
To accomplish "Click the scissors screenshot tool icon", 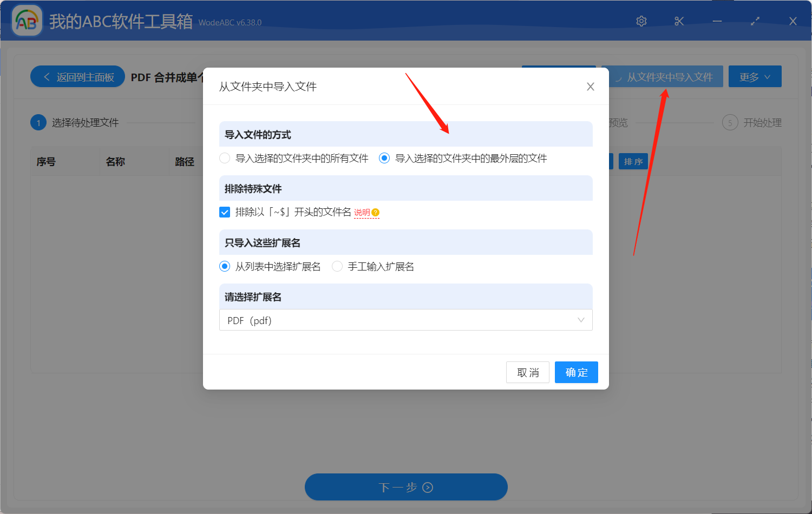I will pyautogui.click(x=679, y=21).
